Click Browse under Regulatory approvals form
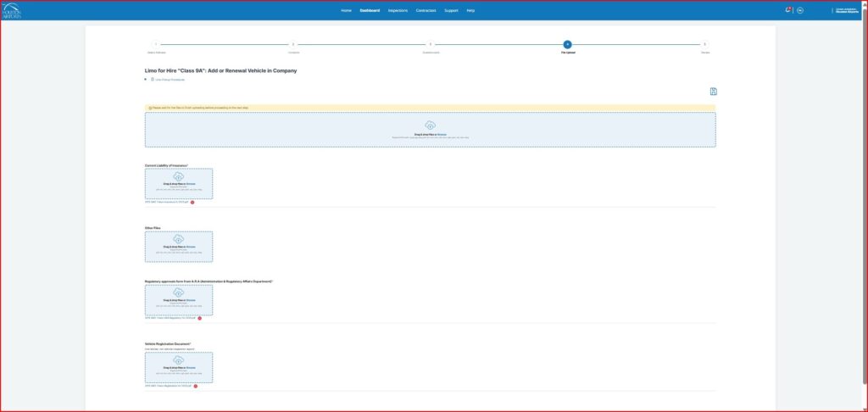868x412 pixels. click(191, 300)
